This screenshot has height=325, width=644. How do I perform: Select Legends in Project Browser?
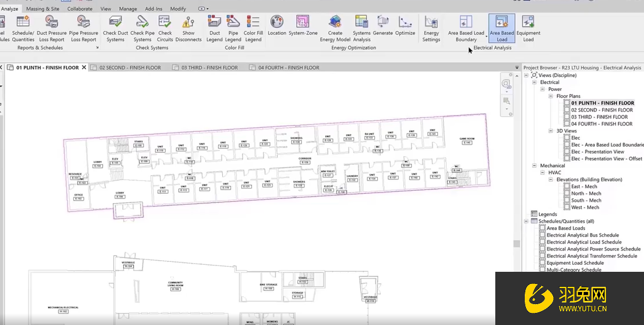click(x=547, y=214)
